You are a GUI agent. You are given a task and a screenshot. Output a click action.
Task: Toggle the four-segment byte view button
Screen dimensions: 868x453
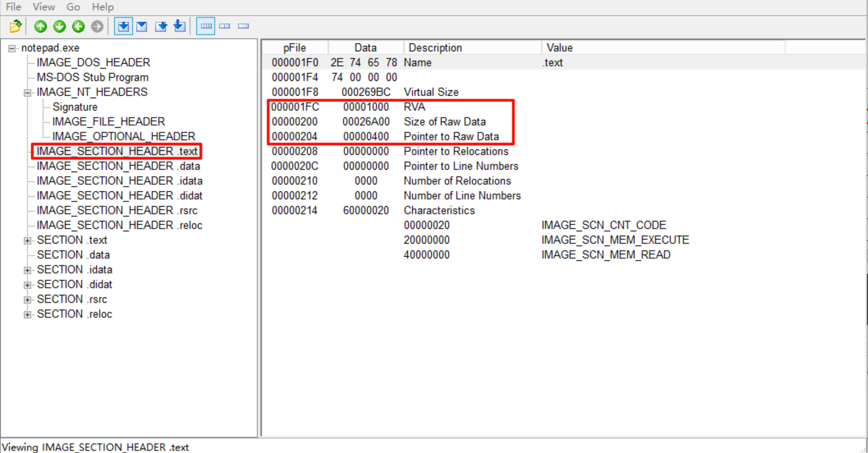pos(206,26)
